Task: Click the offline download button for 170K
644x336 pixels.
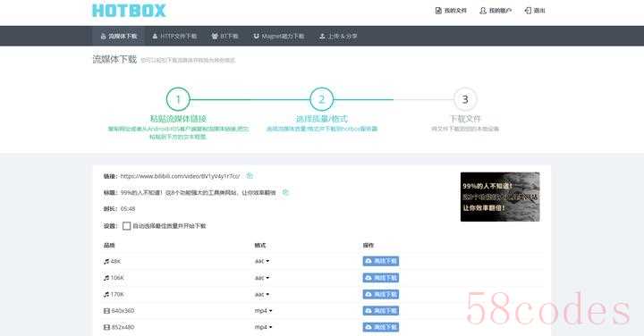Action: coord(381,294)
